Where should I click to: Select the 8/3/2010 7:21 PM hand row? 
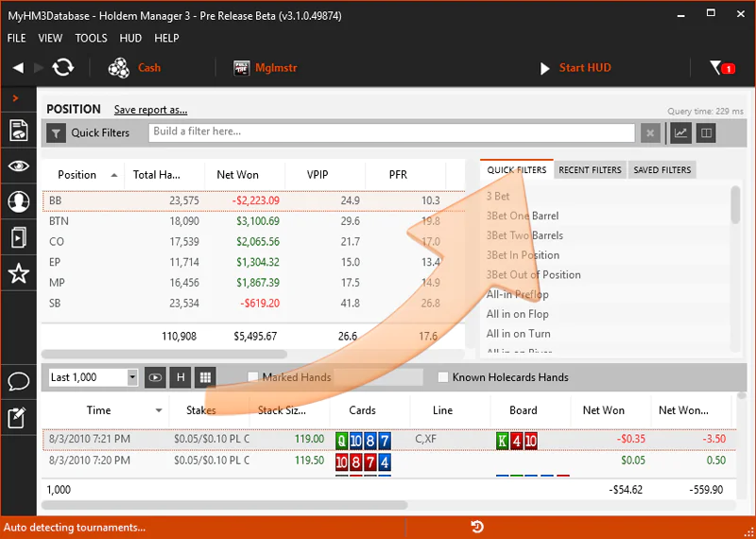pos(389,440)
